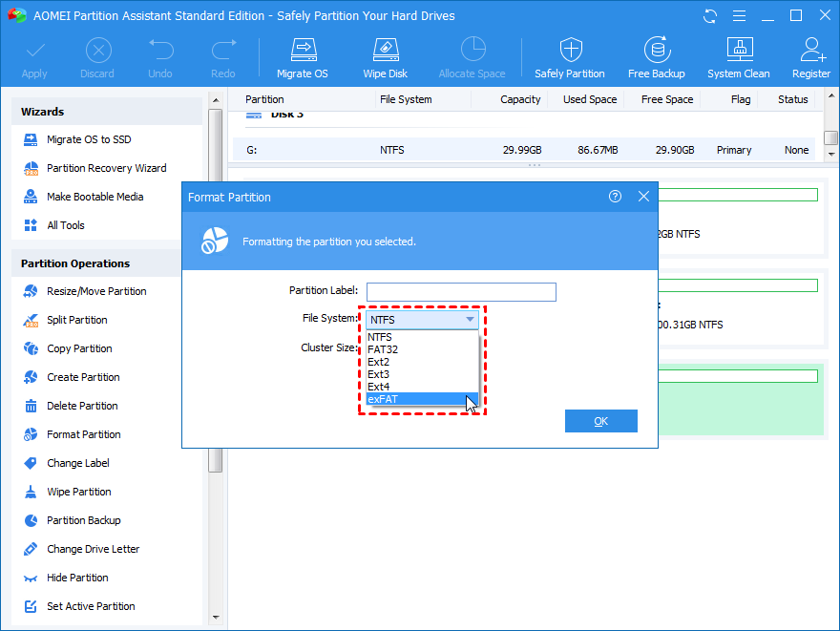Viewport: 840px width, 631px height.
Task: Click the partition list scroll down arrow
Action: coord(830,154)
